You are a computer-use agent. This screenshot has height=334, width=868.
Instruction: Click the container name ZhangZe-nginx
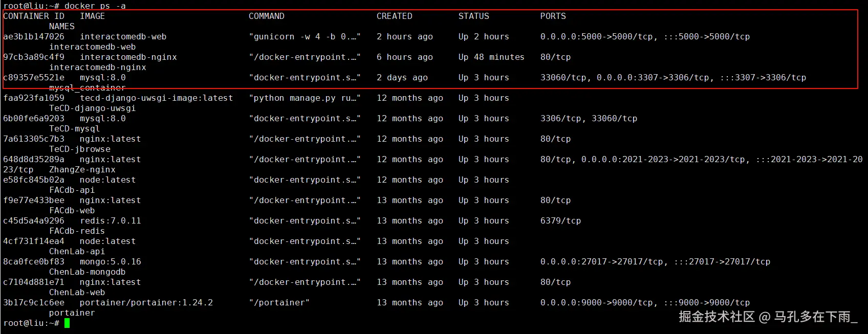tap(82, 170)
